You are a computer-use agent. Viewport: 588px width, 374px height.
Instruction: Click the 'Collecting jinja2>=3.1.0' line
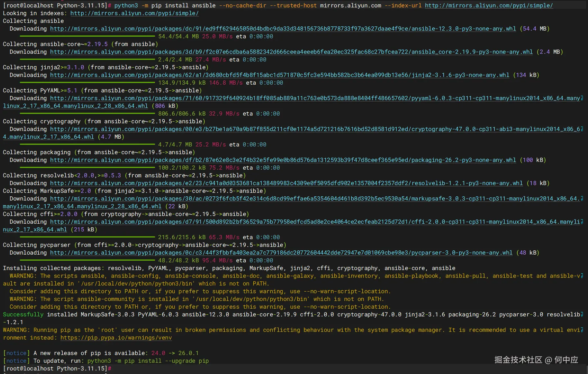coord(106,67)
